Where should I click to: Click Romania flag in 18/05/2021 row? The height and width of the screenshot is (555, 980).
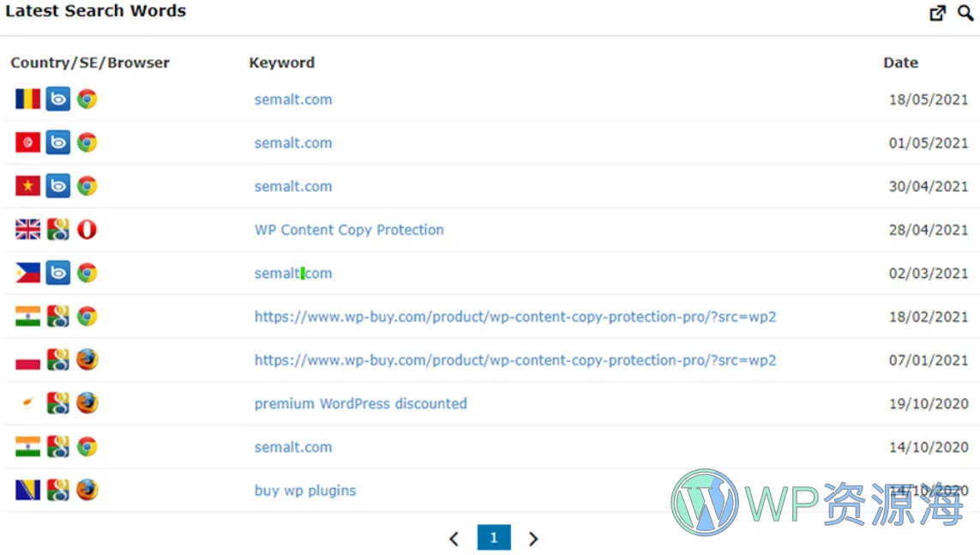pos(27,99)
